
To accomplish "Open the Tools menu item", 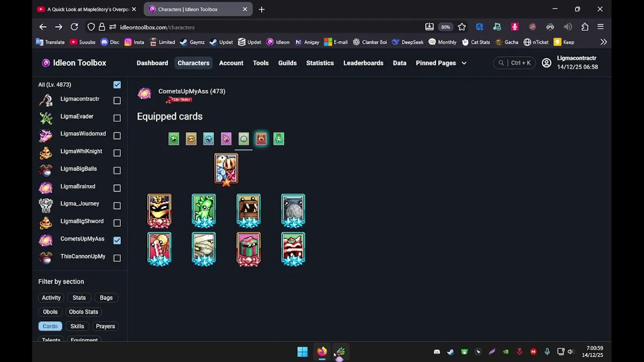I will pos(261,63).
